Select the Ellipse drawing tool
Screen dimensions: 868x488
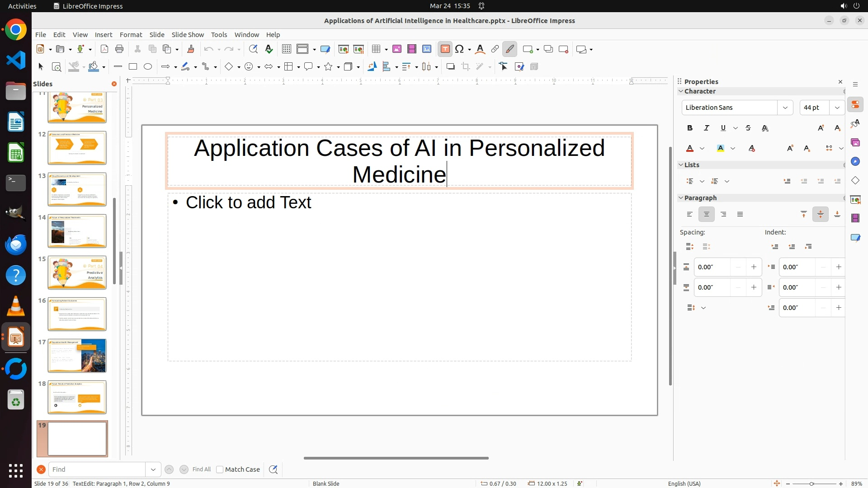tap(148, 67)
